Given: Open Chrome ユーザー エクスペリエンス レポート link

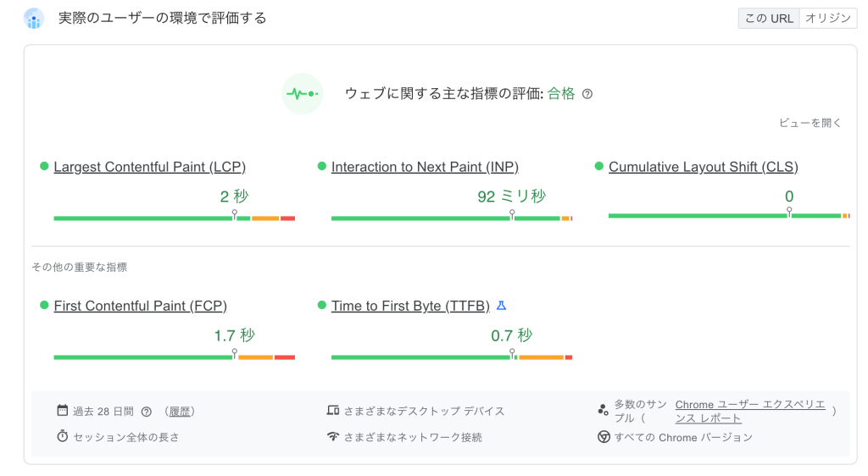Looking at the screenshot, I should click(750, 412).
